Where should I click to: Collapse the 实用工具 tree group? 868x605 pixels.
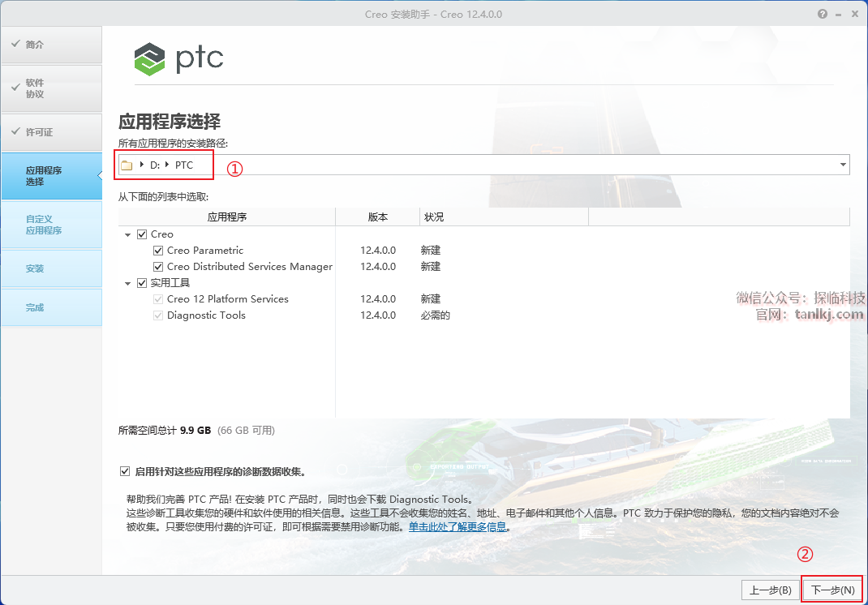[x=128, y=284]
